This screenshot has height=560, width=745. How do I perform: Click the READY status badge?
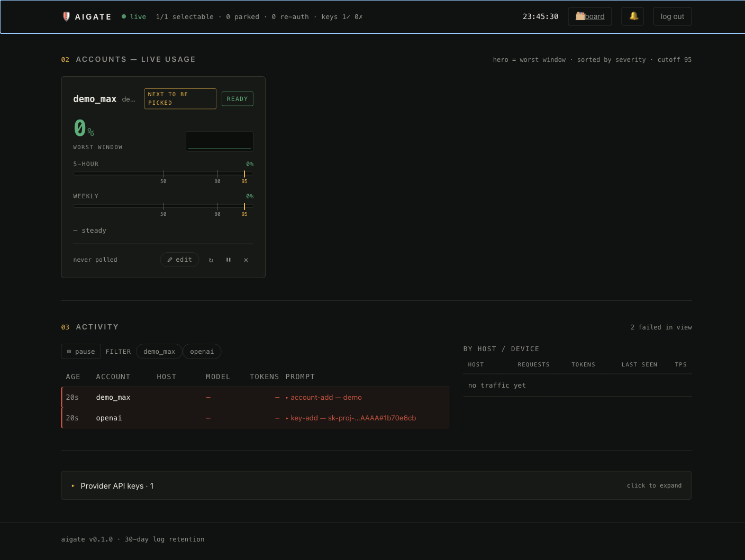[238, 99]
